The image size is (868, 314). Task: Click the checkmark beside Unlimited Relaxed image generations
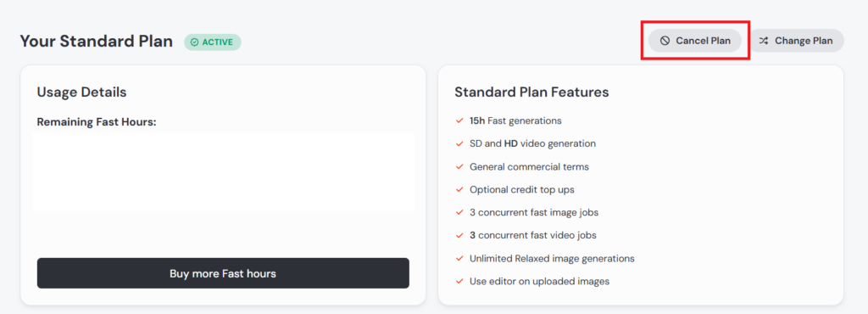459,259
